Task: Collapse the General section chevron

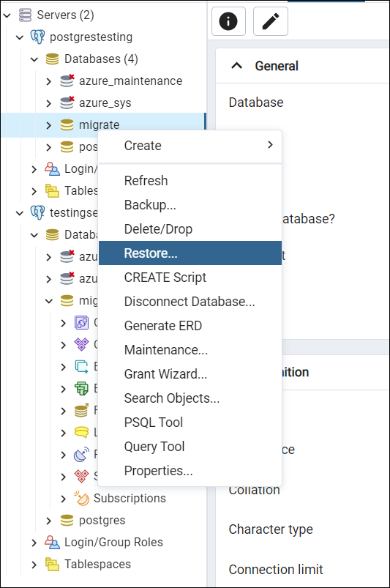Action: [237, 66]
